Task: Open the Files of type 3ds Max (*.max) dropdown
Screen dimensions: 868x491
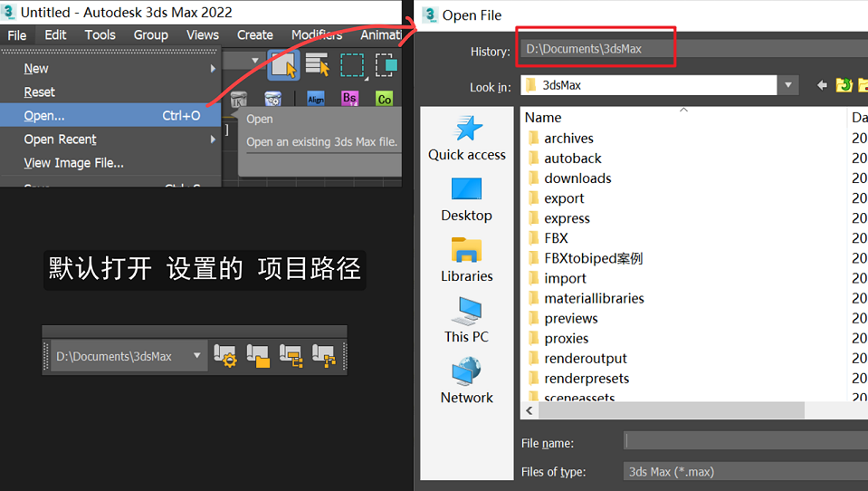Action: click(745, 472)
